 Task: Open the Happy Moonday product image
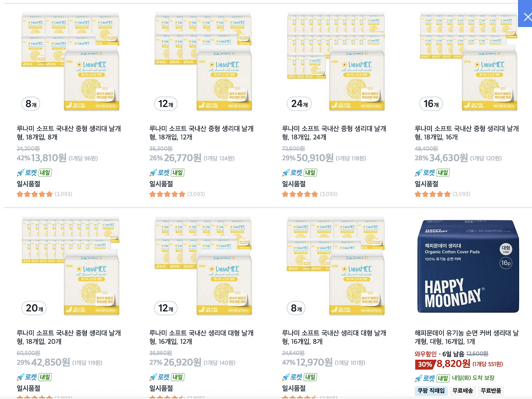(468, 266)
